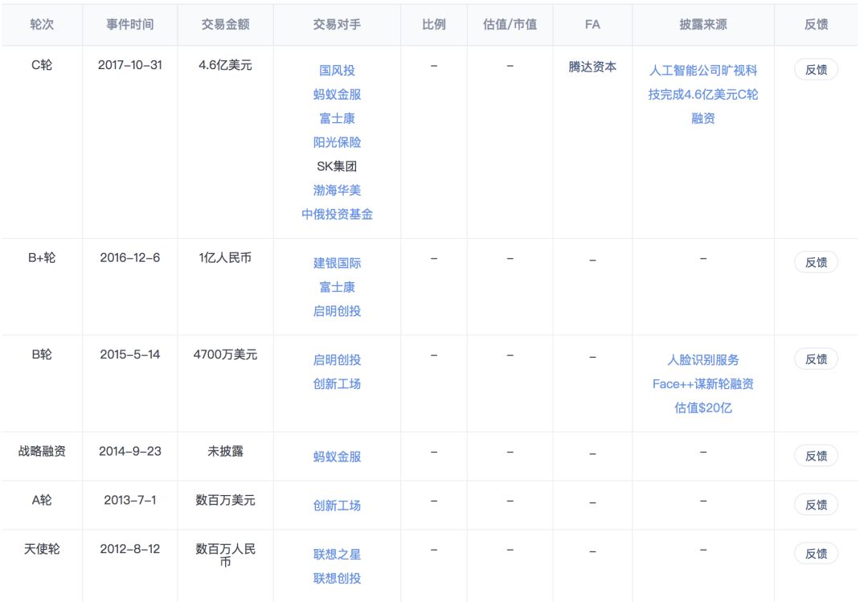868x602 pixels.
Task: Open 创新工场 link in A轮 row
Action: click(x=337, y=506)
